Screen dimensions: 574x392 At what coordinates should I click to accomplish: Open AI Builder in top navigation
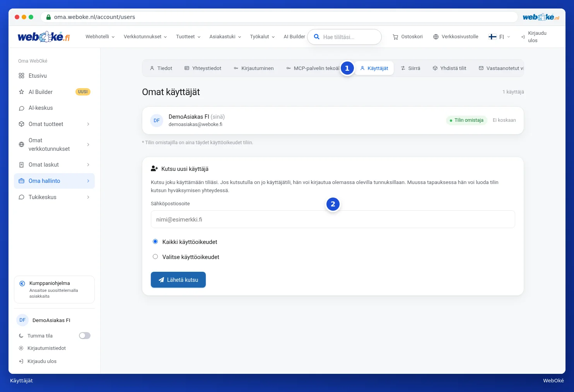(x=294, y=37)
